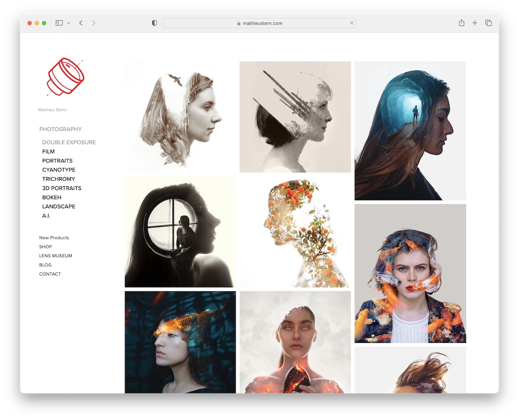Open the LENS MUSEUM link
519x420 pixels.
coord(55,256)
